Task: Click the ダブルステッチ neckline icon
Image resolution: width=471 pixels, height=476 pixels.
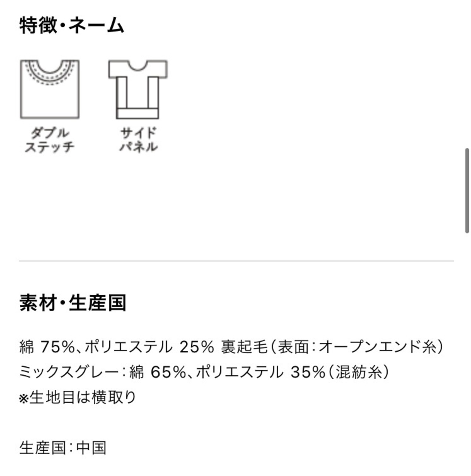Action: point(50,89)
